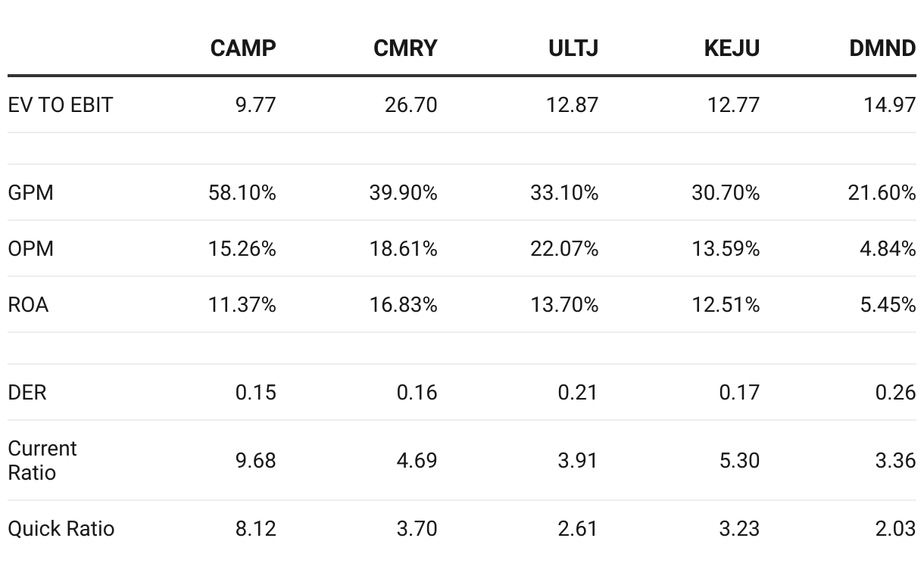924x563 pixels.
Task: Select the KEJU column header
Action: click(x=732, y=48)
